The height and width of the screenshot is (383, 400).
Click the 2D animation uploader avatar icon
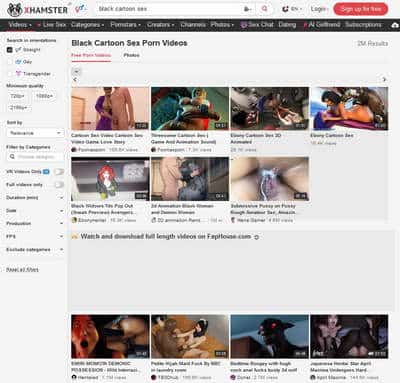pos(154,220)
